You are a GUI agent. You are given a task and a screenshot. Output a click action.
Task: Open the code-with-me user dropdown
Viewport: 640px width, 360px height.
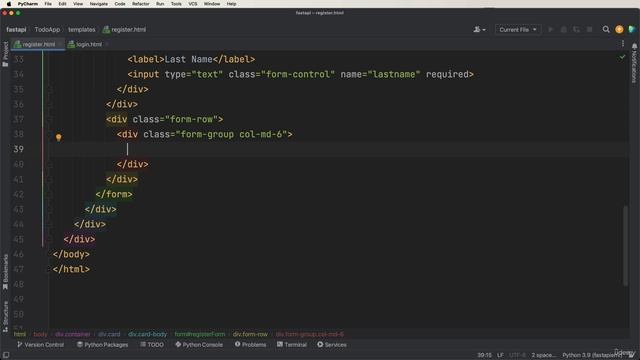point(479,29)
